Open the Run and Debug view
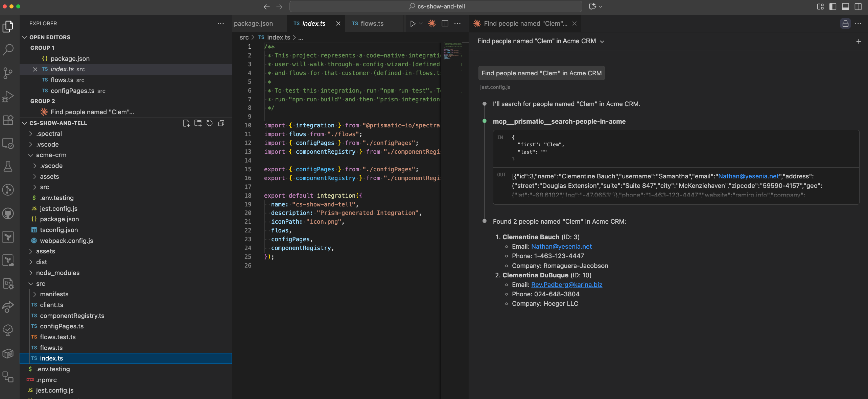 8,96
